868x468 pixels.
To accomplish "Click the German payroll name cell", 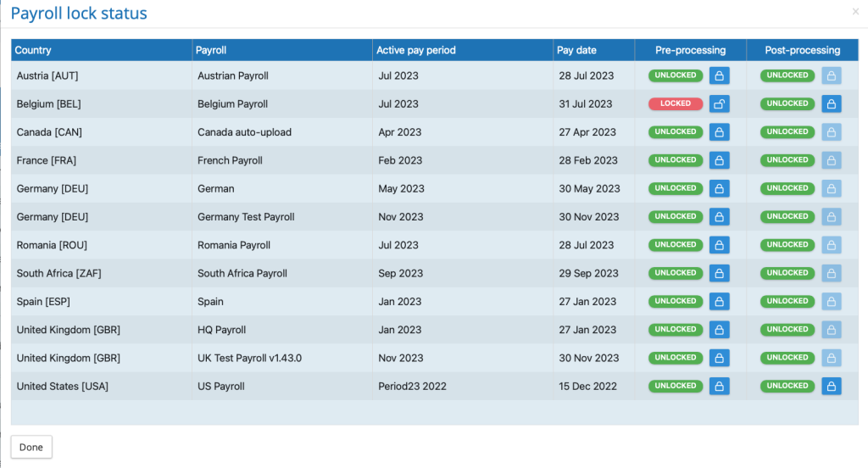I will point(216,188).
